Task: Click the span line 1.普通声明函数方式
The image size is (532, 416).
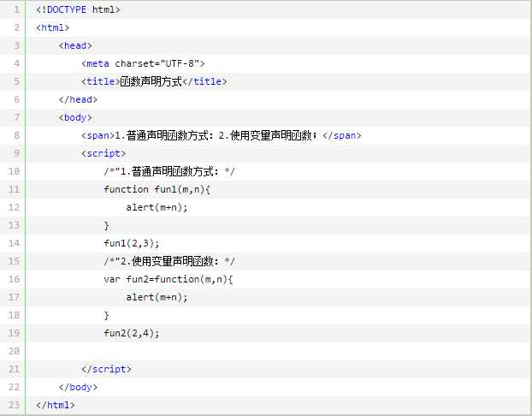Action: click(222, 135)
